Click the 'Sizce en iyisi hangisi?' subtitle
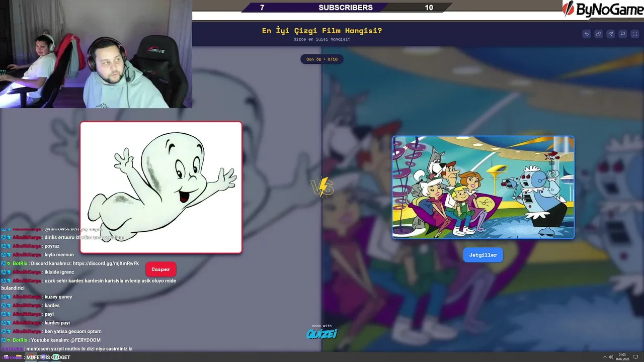 [x=322, y=39]
